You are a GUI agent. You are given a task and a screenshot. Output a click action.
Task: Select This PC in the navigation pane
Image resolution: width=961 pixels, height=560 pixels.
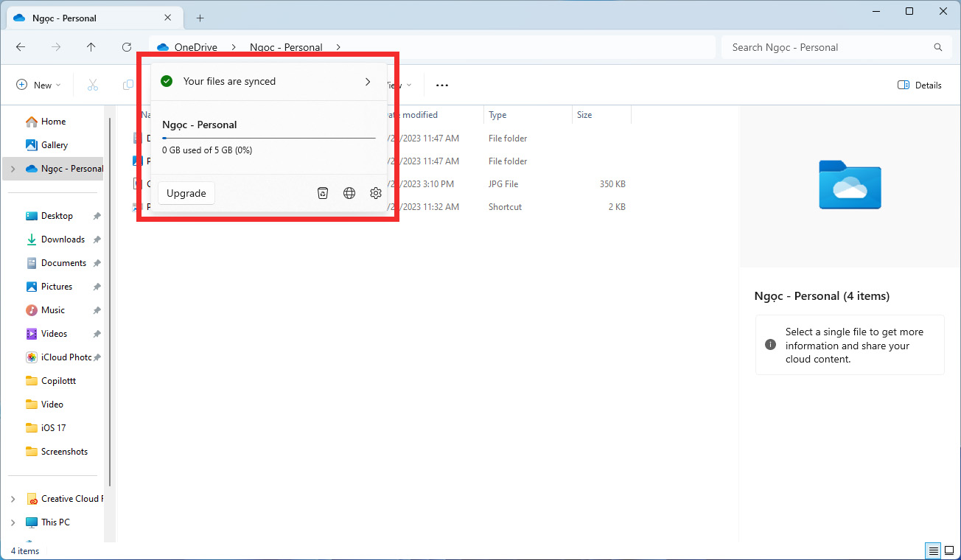pyautogui.click(x=55, y=522)
